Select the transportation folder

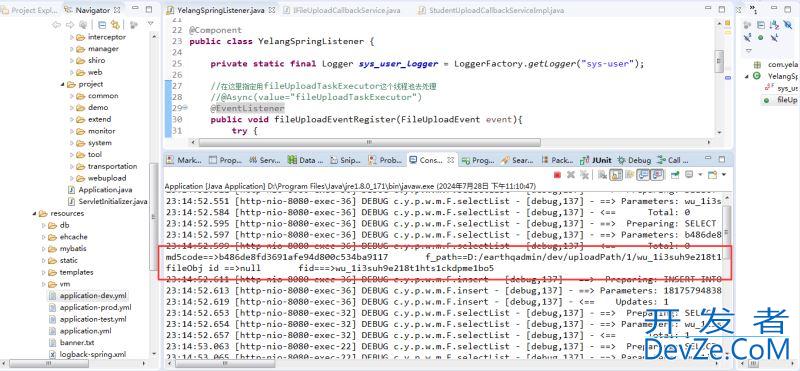click(107, 166)
